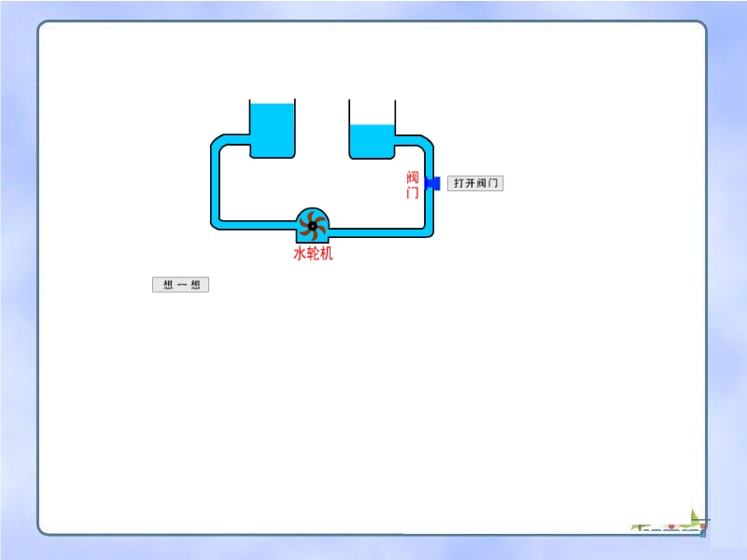Click the small blue square at the slide's bottom-right corner
The height and width of the screenshot is (560, 747).
coord(703,535)
